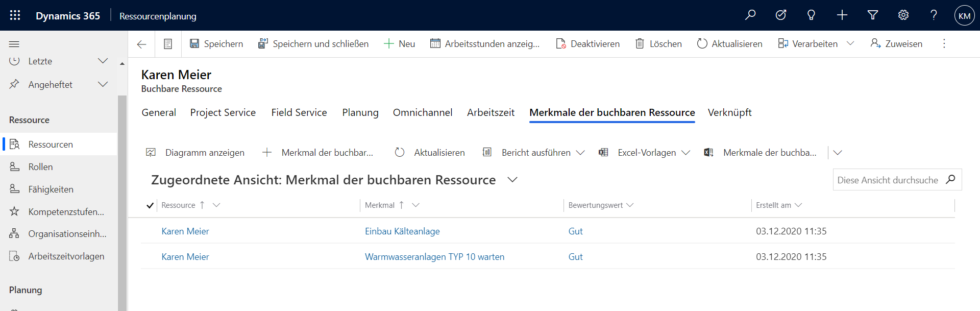Click the sidebar vertical scrollbar
Image resolution: width=980 pixels, height=311 pixels.
click(x=122, y=204)
